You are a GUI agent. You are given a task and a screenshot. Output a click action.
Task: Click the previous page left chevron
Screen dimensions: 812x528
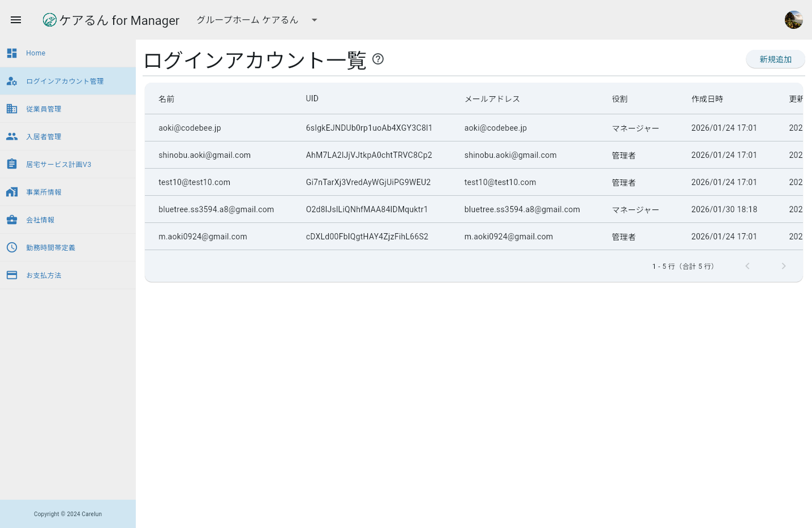747,266
